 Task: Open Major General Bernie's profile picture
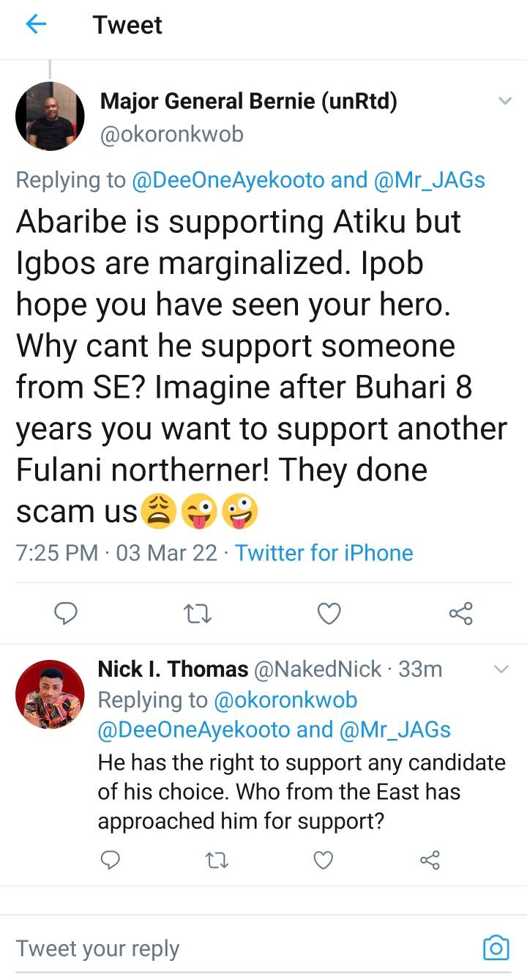50,116
